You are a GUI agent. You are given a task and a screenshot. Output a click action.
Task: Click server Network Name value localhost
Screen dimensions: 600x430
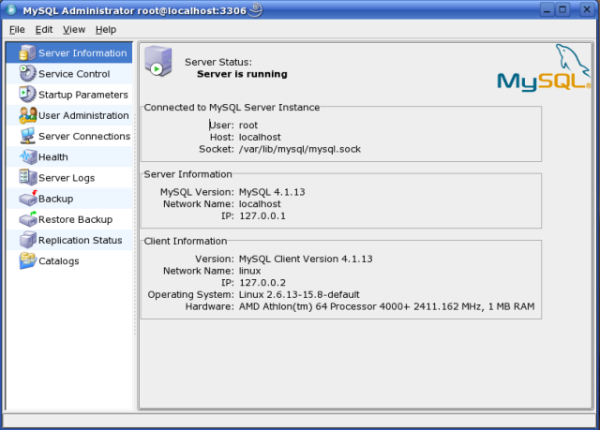point(260,204)
